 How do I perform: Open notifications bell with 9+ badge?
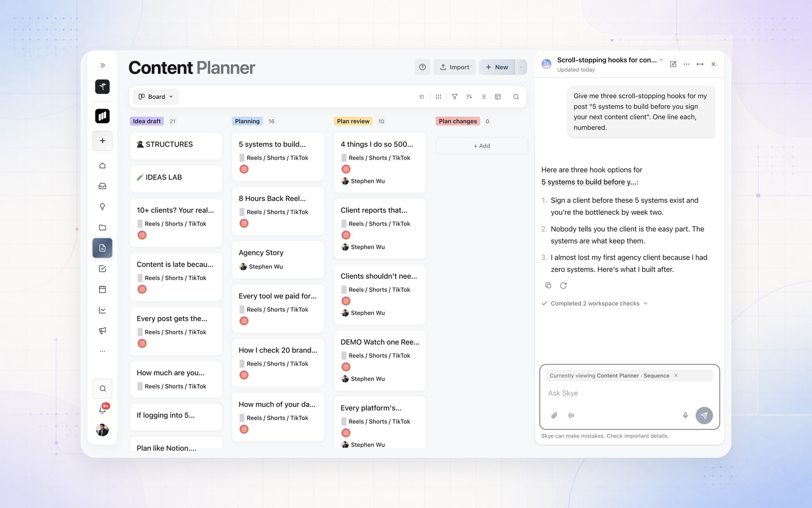click(103, 409)
